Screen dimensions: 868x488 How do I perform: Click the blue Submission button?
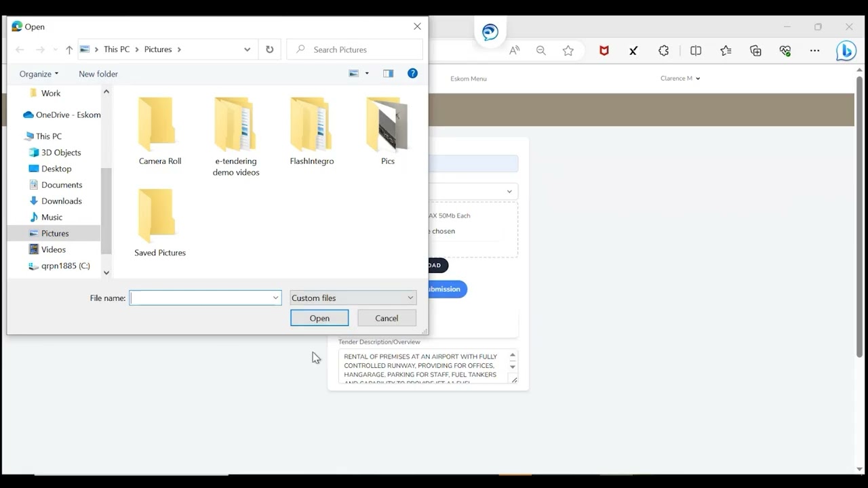(448, 289)
